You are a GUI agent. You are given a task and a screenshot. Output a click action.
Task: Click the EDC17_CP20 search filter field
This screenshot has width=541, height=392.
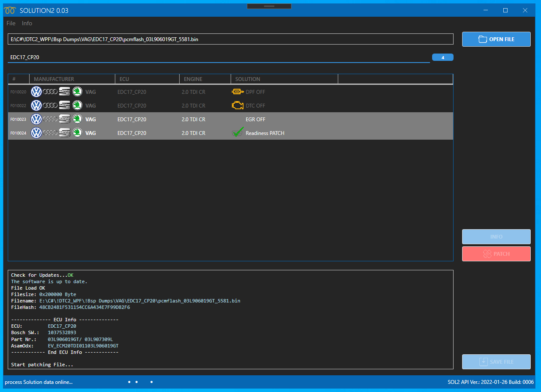[219, 57]
